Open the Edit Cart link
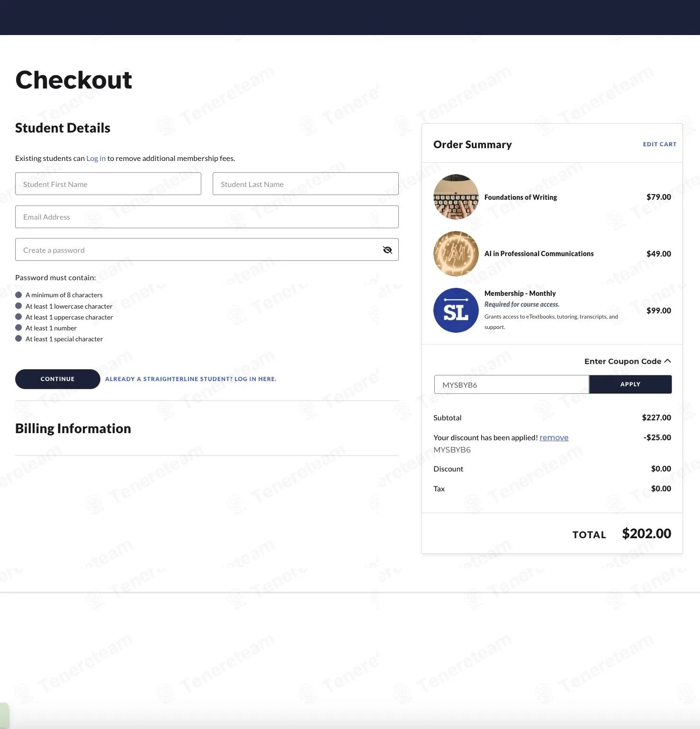Screen dimensions: 700x729 pyautogui.click(x=660, y=144)
